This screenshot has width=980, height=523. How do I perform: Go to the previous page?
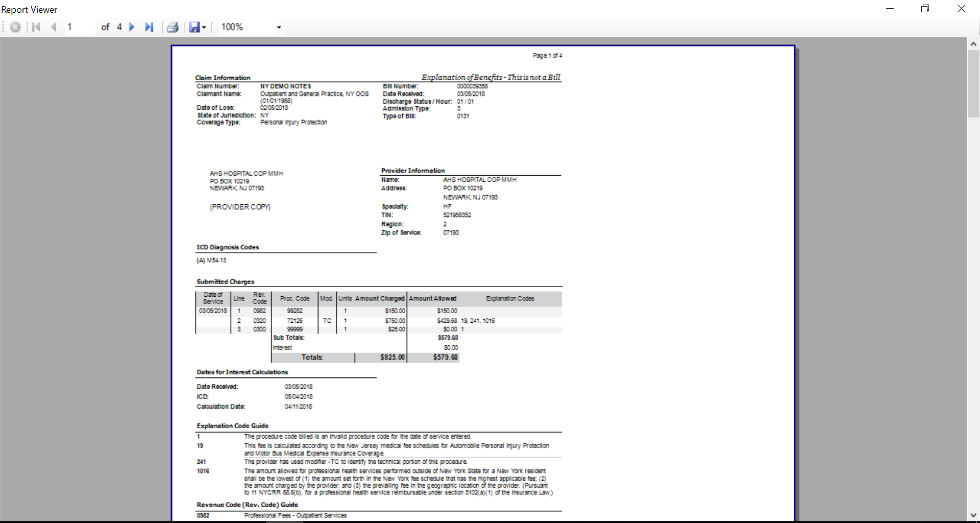point(54,27)
